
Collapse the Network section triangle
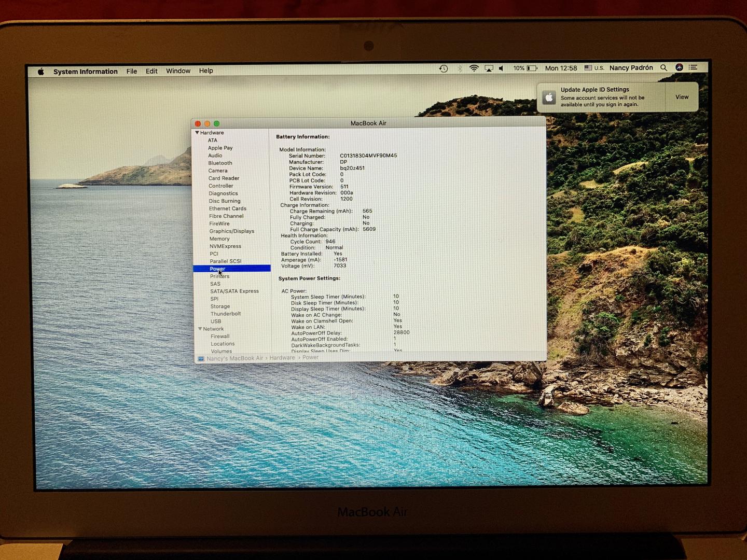[x=200, y=329]
